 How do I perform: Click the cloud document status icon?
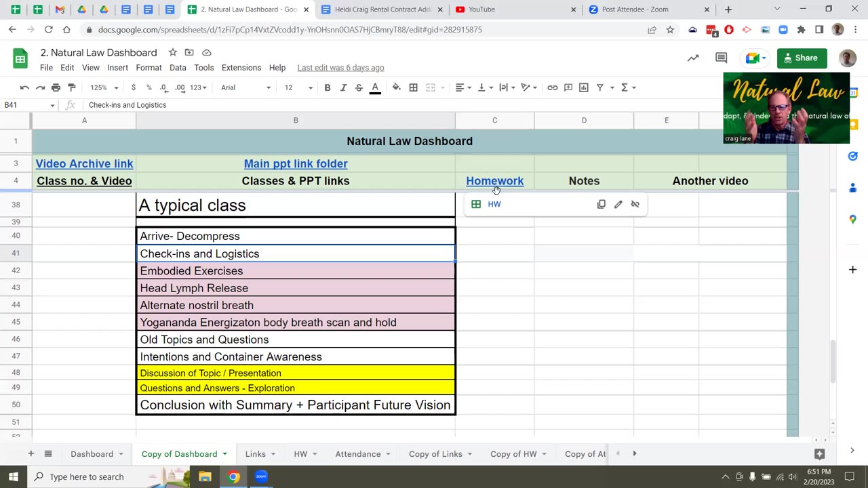tap(207, 52)
